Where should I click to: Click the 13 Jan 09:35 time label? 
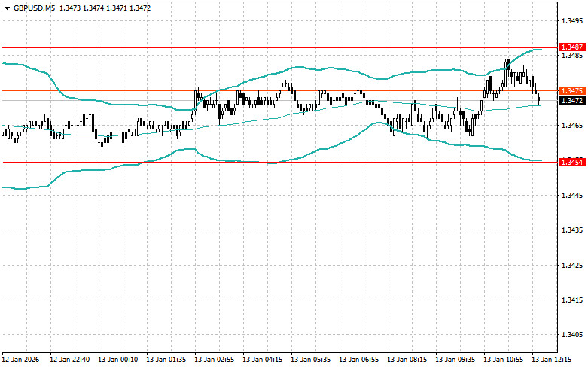coord(455,360)
